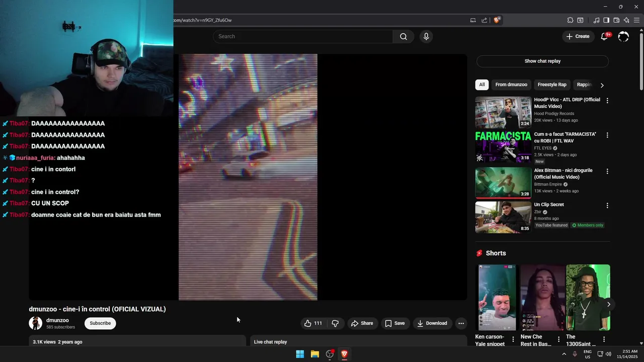
Task: Open Un Clip Secret thumbnail
Action: [x=503, y=217]
